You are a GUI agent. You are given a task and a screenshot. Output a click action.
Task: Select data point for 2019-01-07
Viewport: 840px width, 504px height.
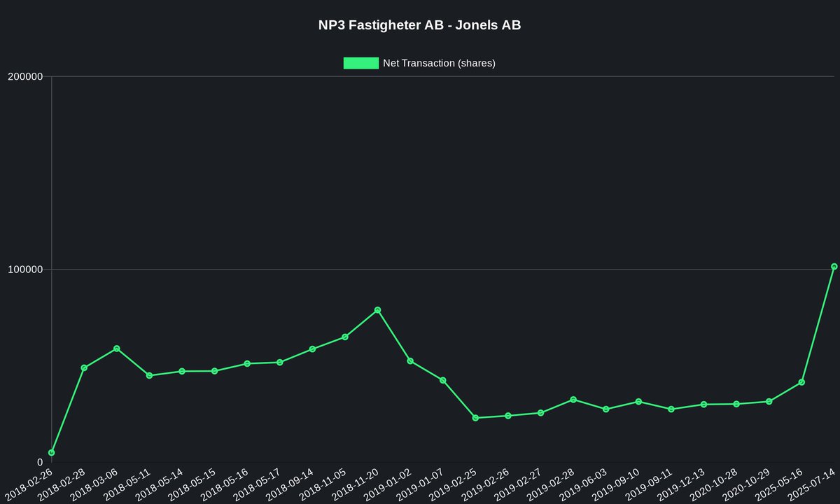[442, 380]
